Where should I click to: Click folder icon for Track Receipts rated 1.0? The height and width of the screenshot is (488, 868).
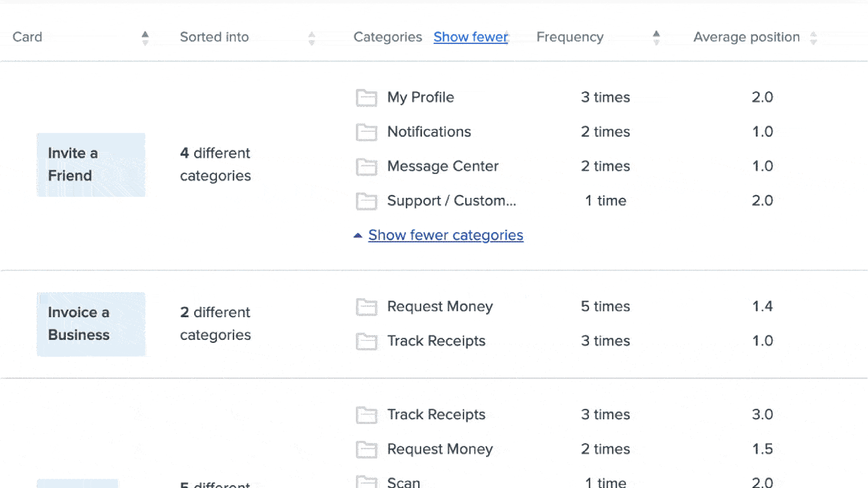pos(366,342)
